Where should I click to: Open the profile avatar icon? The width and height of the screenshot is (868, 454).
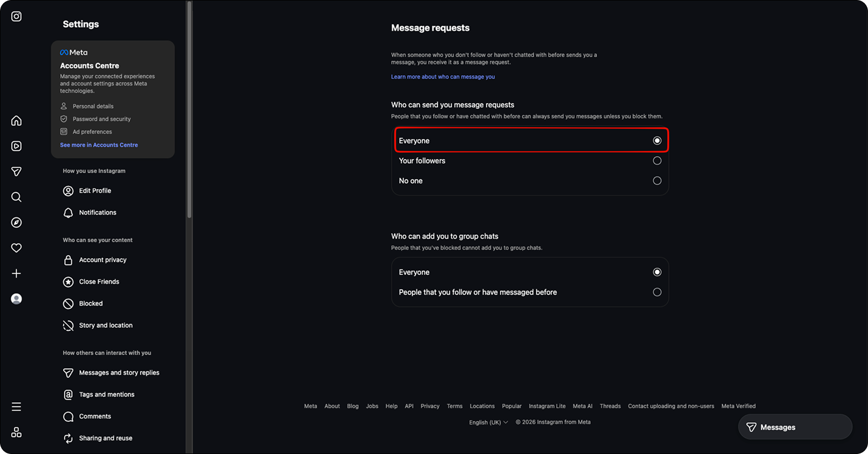pyautogui.click(x=16, y=299)
